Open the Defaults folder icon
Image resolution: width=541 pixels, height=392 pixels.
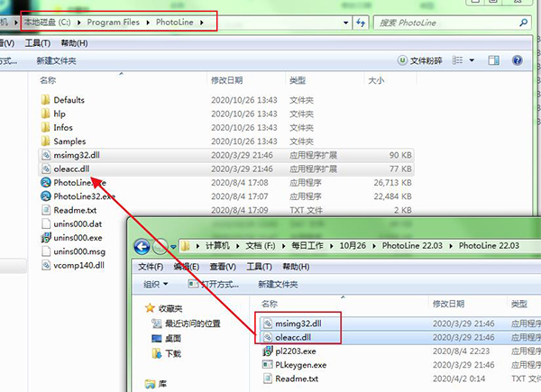tap(45, 100)
